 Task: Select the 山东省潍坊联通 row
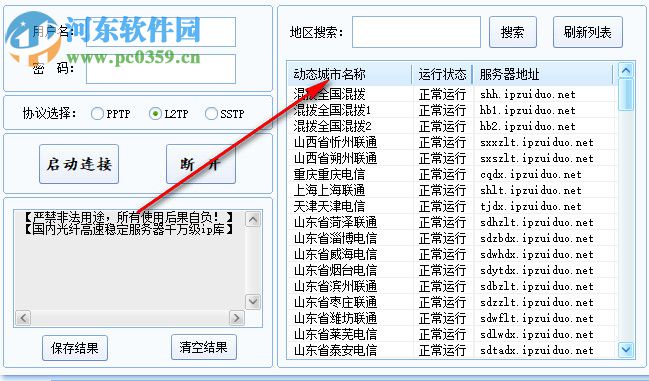tap(451, 318)
